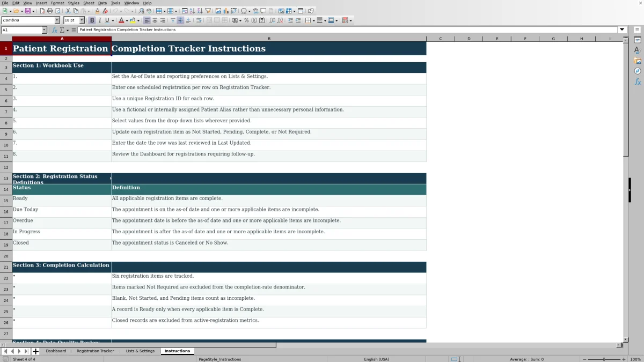
Task: Click the Background Color yellow highlight swatch
Action: 132,20
